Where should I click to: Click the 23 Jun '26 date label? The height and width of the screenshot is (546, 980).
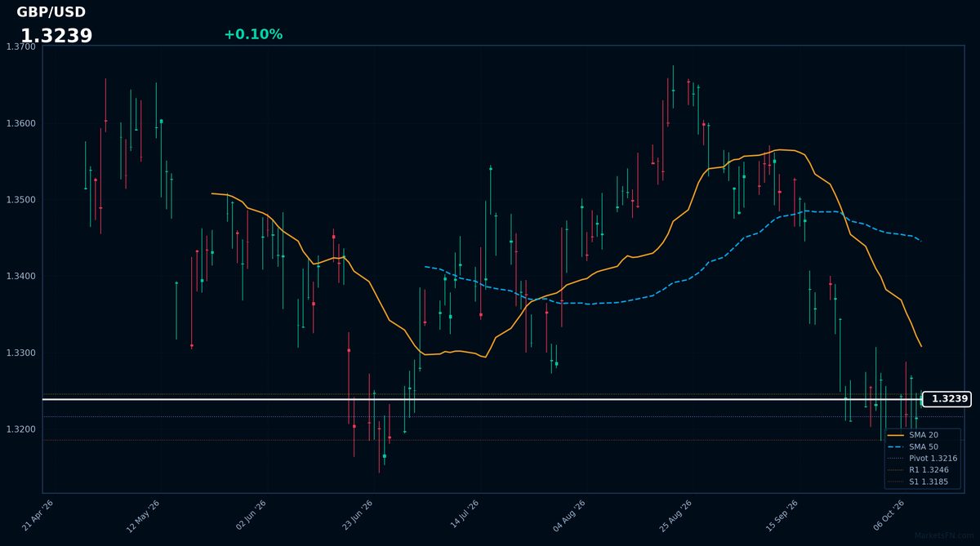[357, 516]
